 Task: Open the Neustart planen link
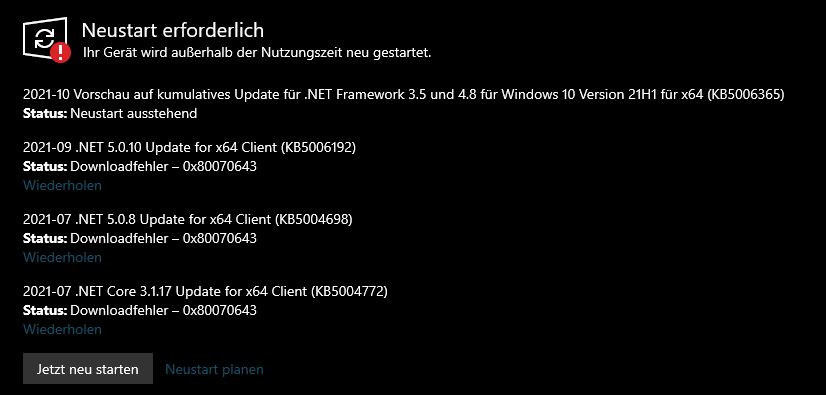point(214,369)
